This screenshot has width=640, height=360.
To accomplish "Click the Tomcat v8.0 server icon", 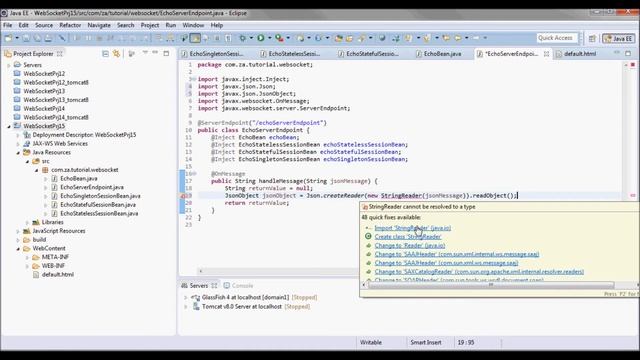I will [196, 306].
